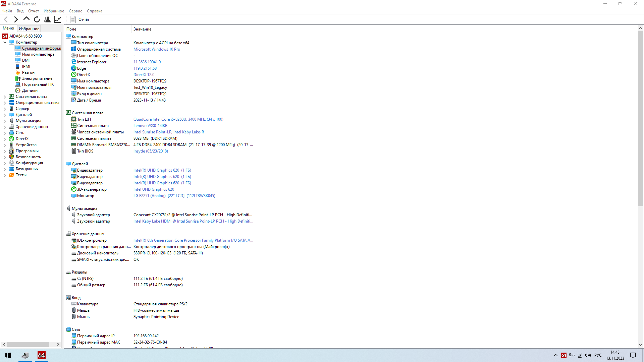Viewport: 644px width, 362px height.
Task: Expand the Дисплей tree node
Action: pos(5,115)
